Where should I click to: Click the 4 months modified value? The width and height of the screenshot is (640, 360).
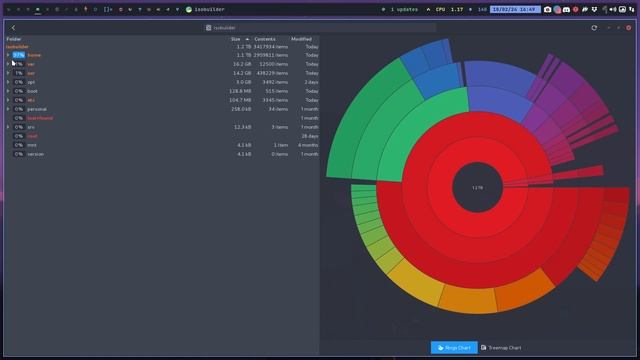click(308, 145)
